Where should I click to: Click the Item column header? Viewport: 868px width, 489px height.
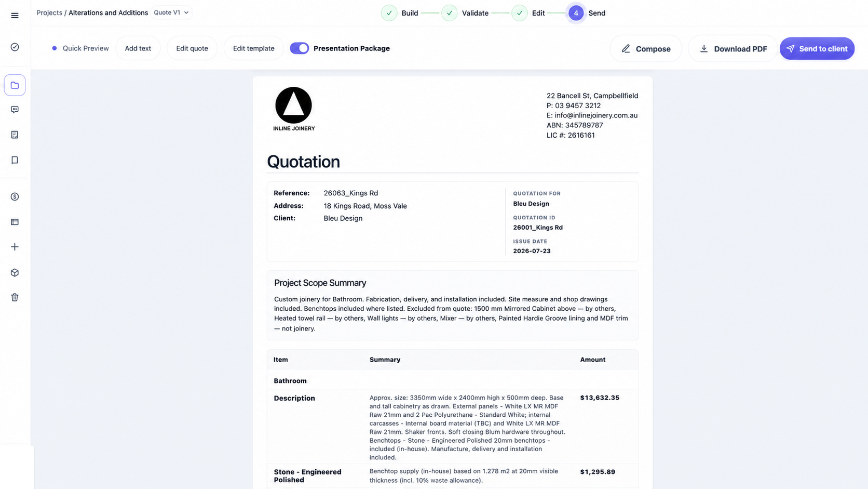click(280, 360)
